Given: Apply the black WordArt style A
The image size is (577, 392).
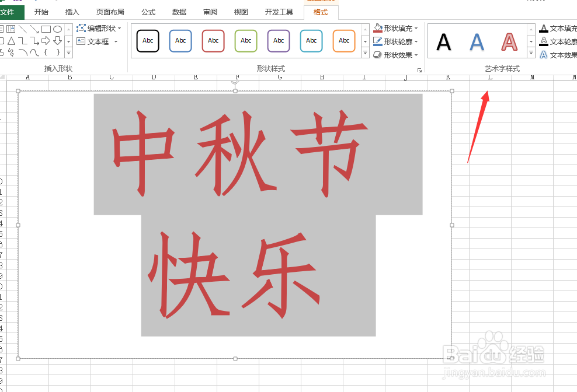Looking at the screenshot, I should click(443, 42).
